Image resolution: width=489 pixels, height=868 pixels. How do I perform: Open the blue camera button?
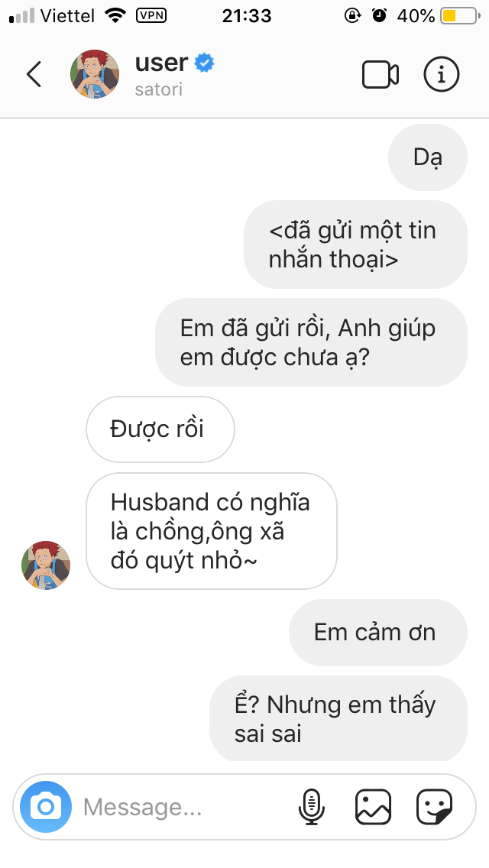tap(46, 807)
